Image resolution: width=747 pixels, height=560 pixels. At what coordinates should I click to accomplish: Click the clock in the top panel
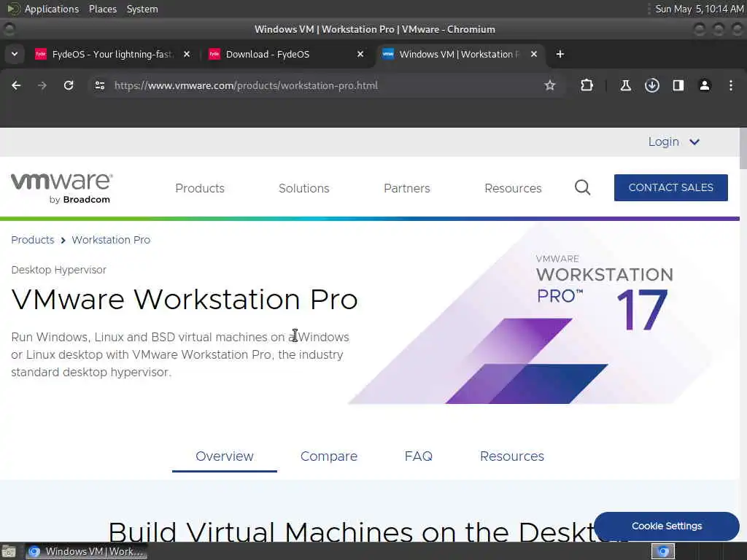click(x=699, y=9)
